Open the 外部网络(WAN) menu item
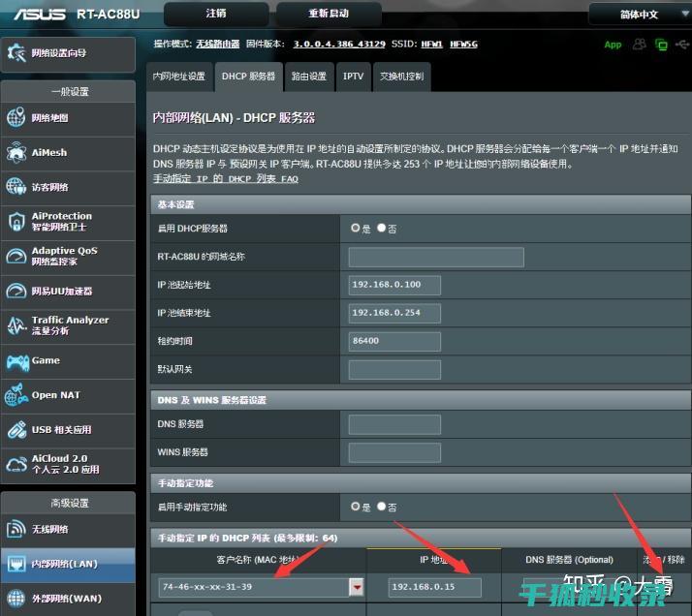Viewport: 692px width, 616px height. point(67,599)
